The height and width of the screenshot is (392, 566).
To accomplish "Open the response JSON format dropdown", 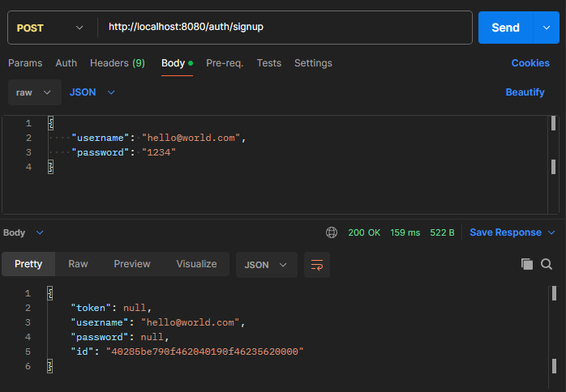I will pos(266,264).
